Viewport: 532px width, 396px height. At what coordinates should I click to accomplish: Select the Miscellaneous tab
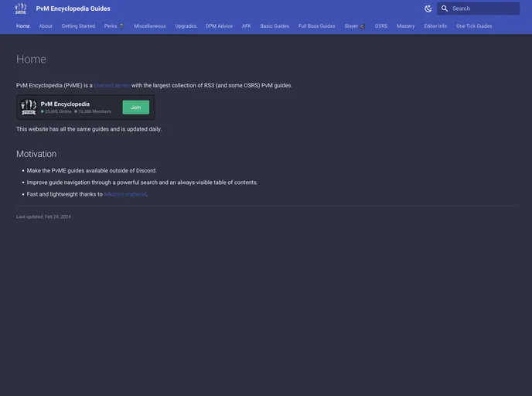(x=150, y=26)
